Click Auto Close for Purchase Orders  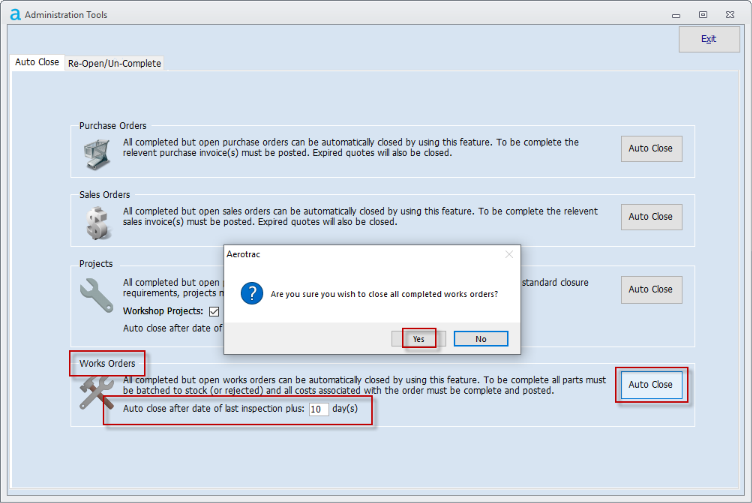click(651, 149)
